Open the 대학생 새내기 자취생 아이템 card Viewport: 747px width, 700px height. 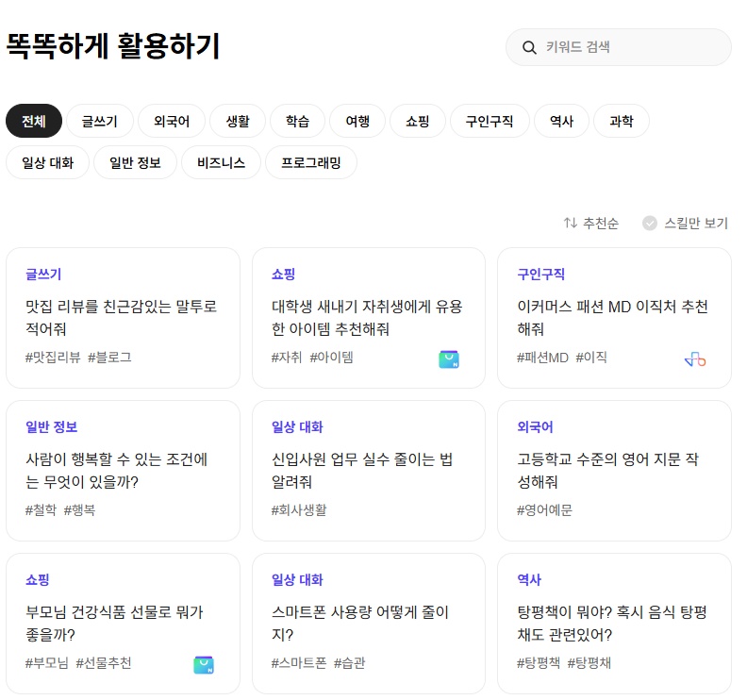tap(369, 318)
